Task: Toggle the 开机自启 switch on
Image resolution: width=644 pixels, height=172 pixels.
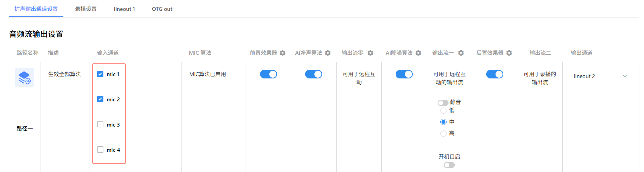Action: pos(449,165)
